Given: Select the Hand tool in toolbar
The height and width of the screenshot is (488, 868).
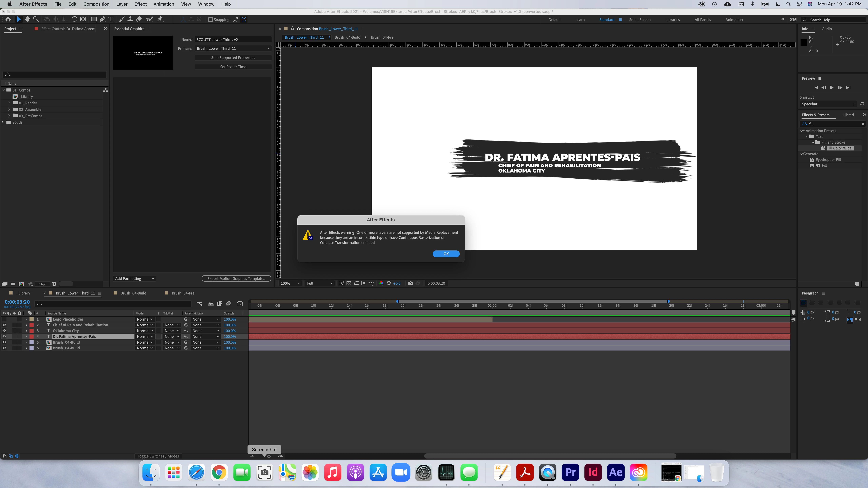Looking at the screenshot, I should click(x=27, y=19).
